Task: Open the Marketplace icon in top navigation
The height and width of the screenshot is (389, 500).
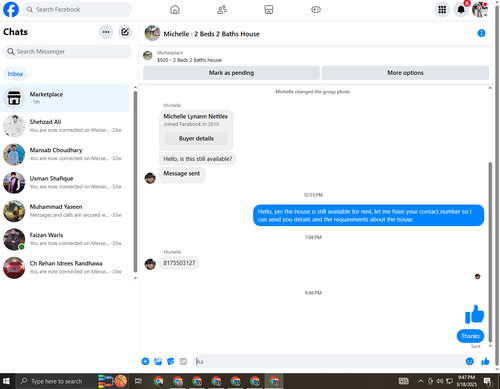Action: coord(269,10)
